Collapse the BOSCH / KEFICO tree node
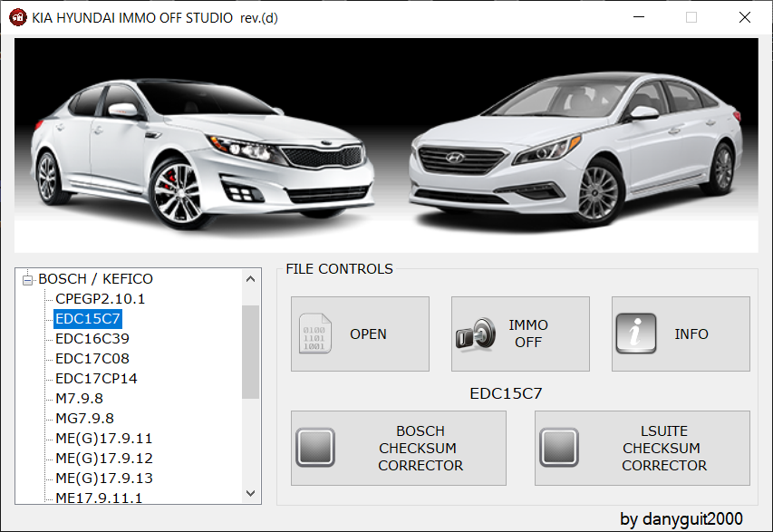773x532 pixels. [x=27, y=280]
